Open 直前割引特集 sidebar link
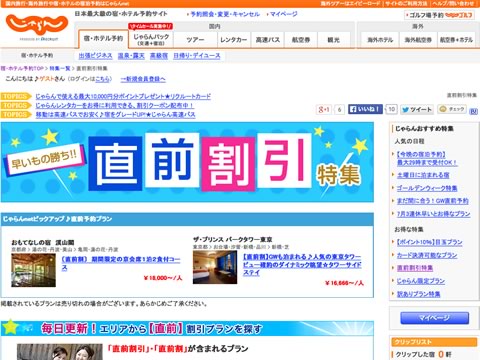 pyautogui.click(x=415, y=268)
